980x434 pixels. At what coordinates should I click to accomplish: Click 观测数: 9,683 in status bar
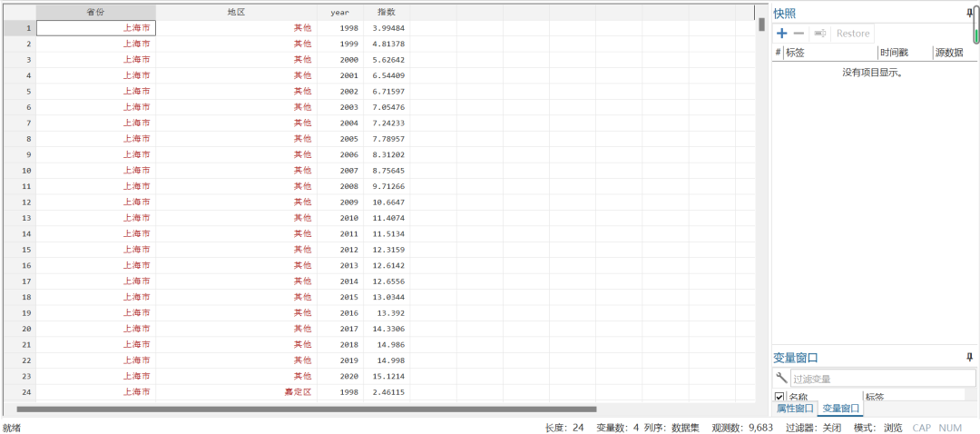click(x=742, y=428)
